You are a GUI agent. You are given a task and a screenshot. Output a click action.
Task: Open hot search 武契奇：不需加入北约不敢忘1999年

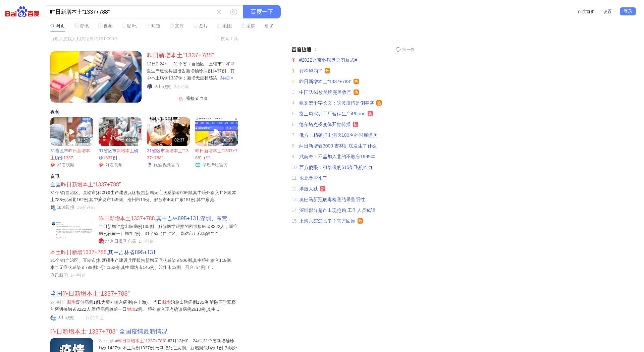point(337,157)
